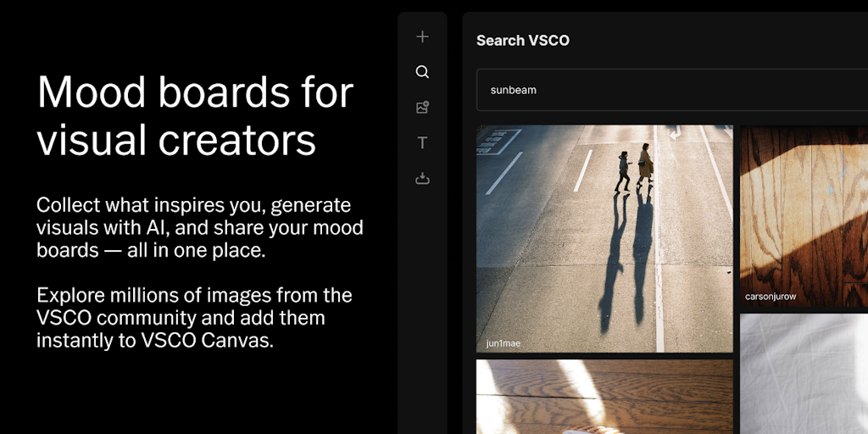The width and height of the screenshot is (868, 434).
Task: Click the plus icon to add content
Action: click(422, 37)
